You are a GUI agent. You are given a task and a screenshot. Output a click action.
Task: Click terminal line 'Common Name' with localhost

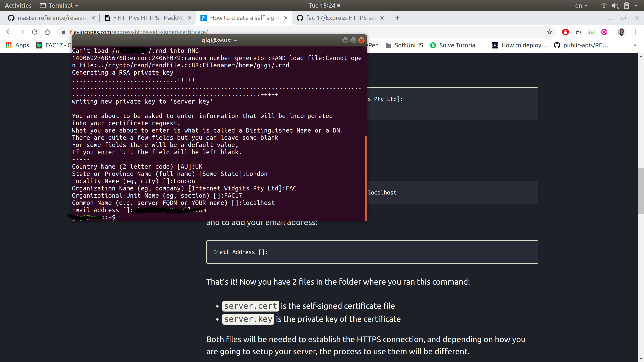tap(173, 203)
